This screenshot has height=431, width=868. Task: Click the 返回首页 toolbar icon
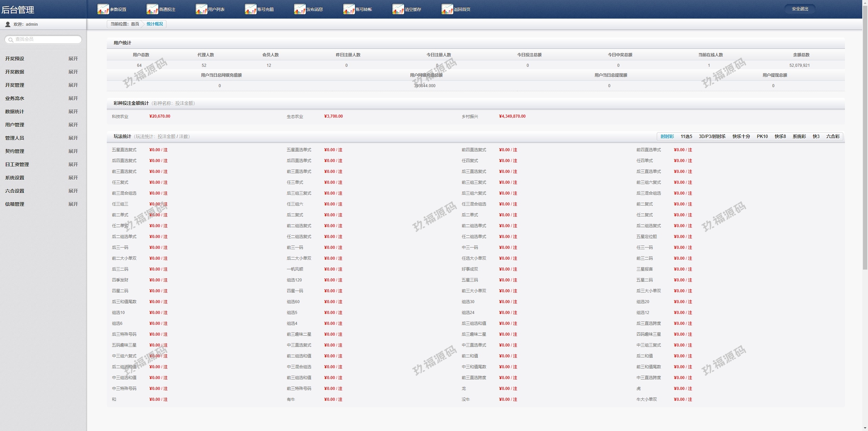click(447, 9)
